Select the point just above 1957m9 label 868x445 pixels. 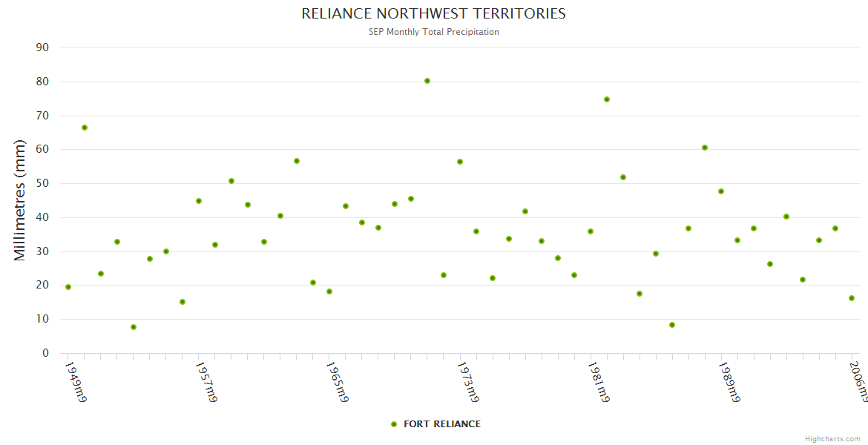tap(199, 201)
